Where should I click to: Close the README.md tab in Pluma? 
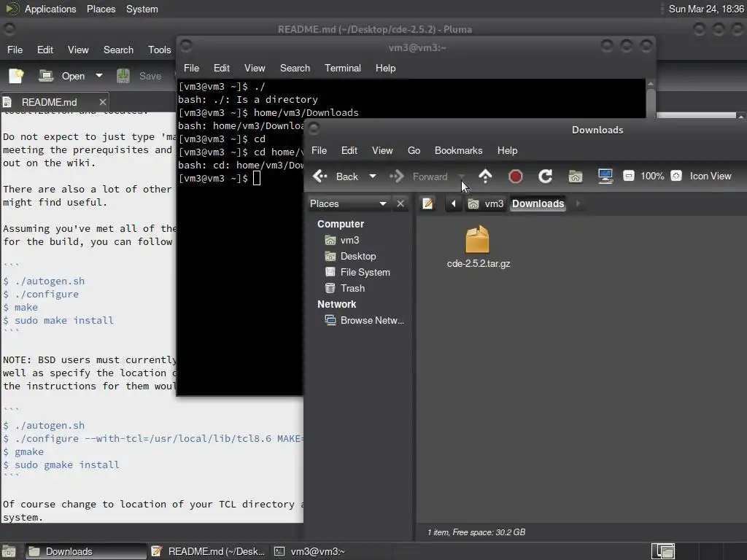pyautogui.click(x=102, y=102)
